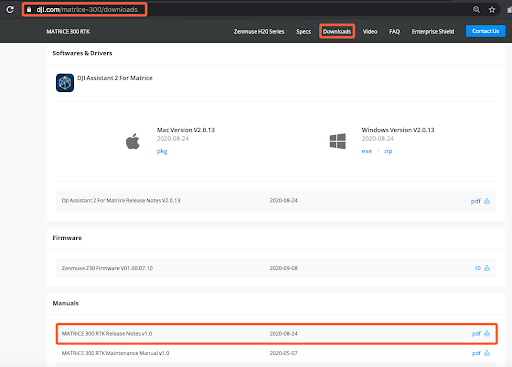Click MATRICE 300 RTK header title

coord(68,32)
